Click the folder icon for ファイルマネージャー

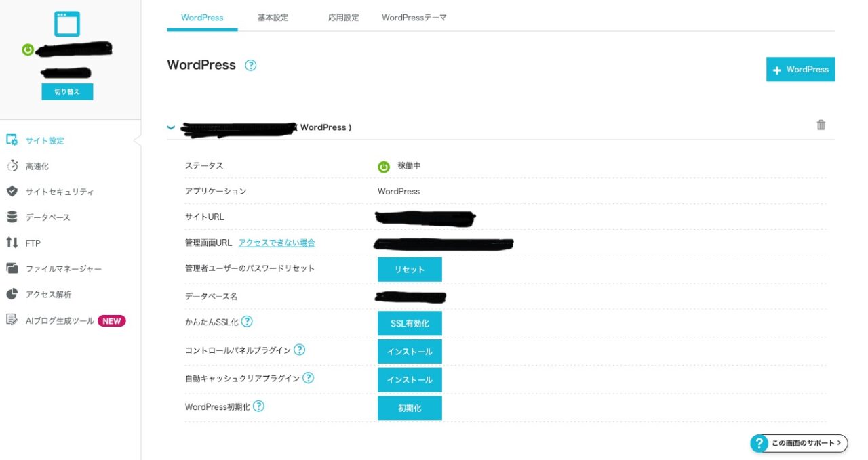[12, 268]
